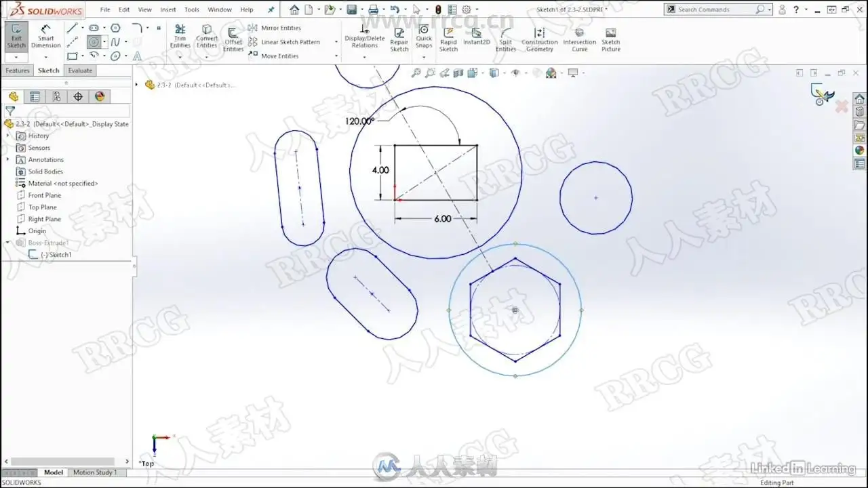Click the Search Commands input field
The width and height of the screenshot is (868, 488).
click(716, 9)
